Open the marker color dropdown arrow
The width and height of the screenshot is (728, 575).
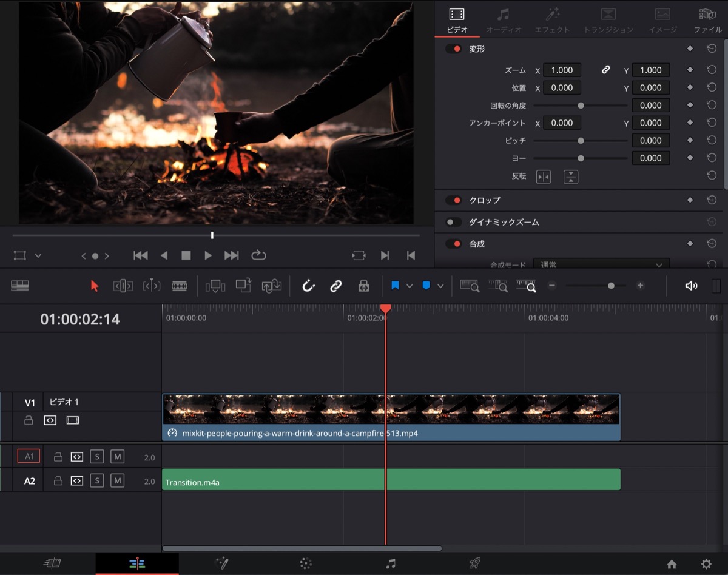tap(440, 286)
